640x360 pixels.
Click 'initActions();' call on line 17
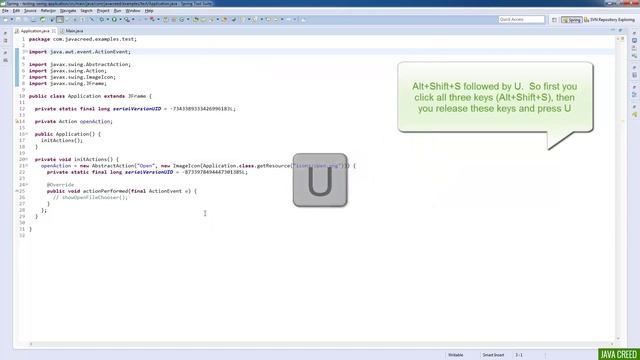[x=62, y=140]
